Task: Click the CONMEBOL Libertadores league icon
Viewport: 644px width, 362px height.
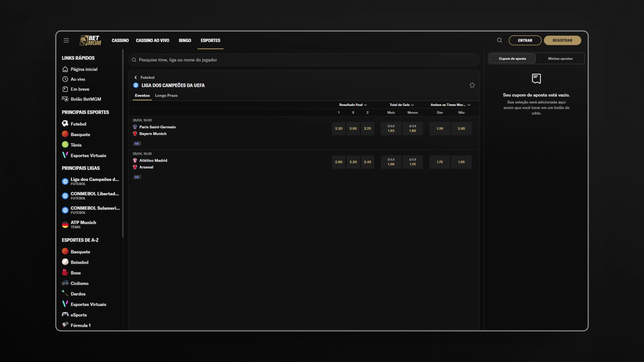Action: click(65, 196)
